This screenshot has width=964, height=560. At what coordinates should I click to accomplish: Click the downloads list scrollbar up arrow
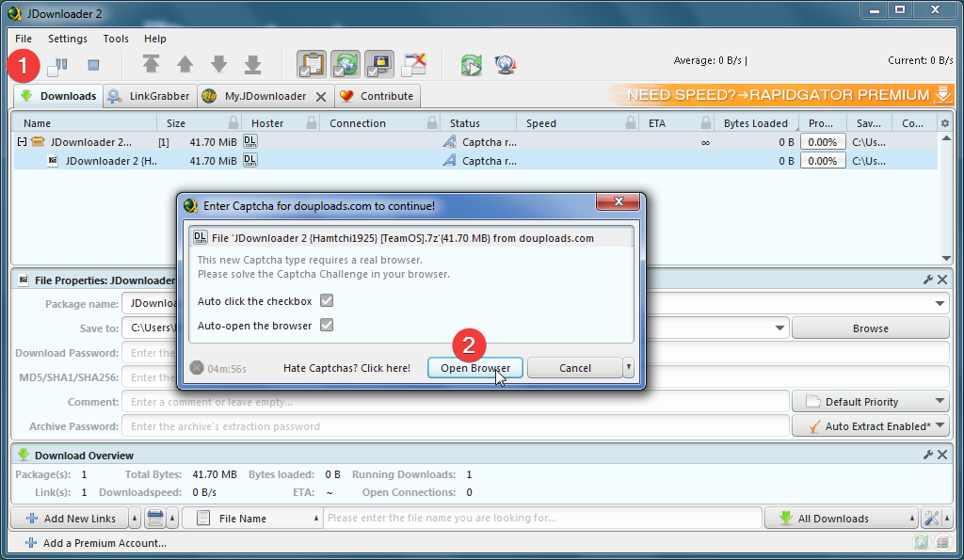946,138
